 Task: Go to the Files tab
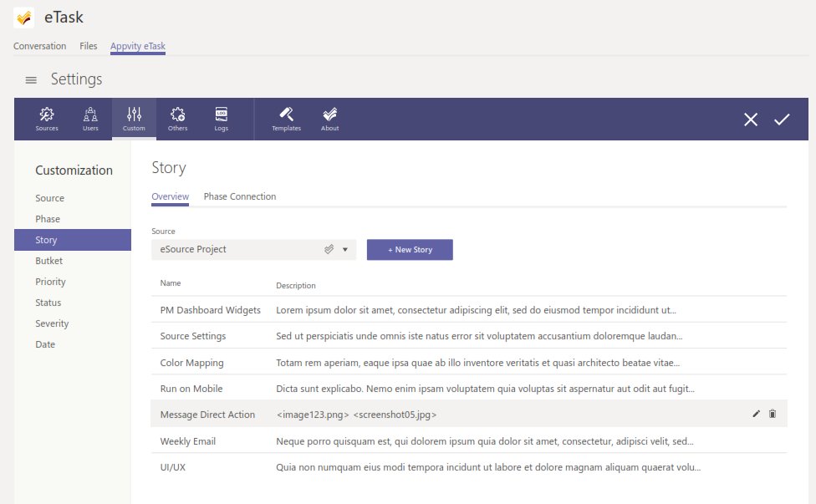coord(89,46)
